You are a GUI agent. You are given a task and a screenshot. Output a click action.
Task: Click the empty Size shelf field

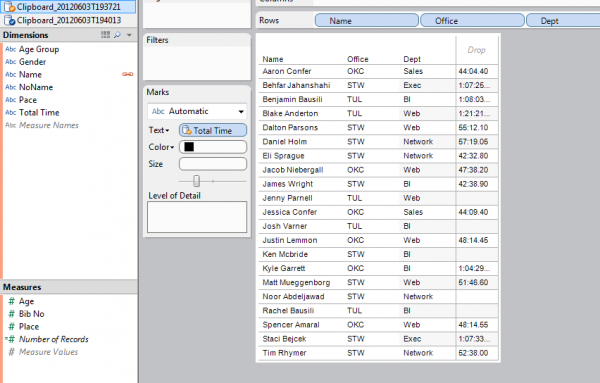[213, 164]
